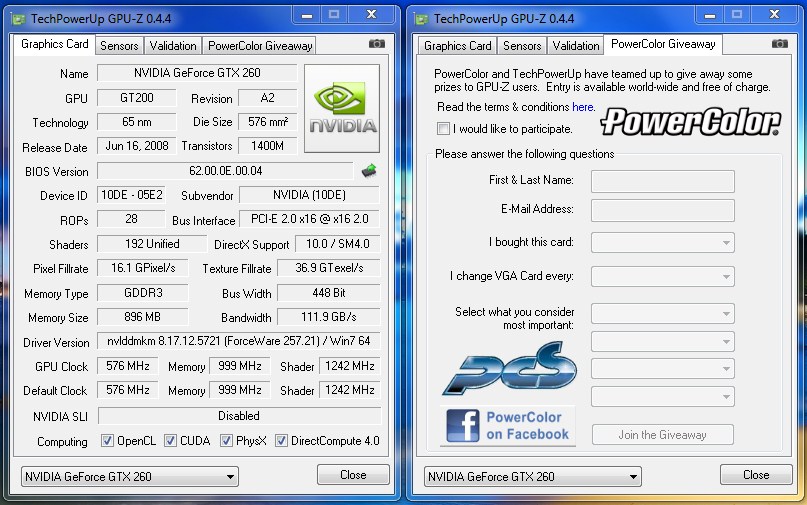Select PowerColor Giveaway tab in right window
The image size is (807, 505).
coord(663,44)
